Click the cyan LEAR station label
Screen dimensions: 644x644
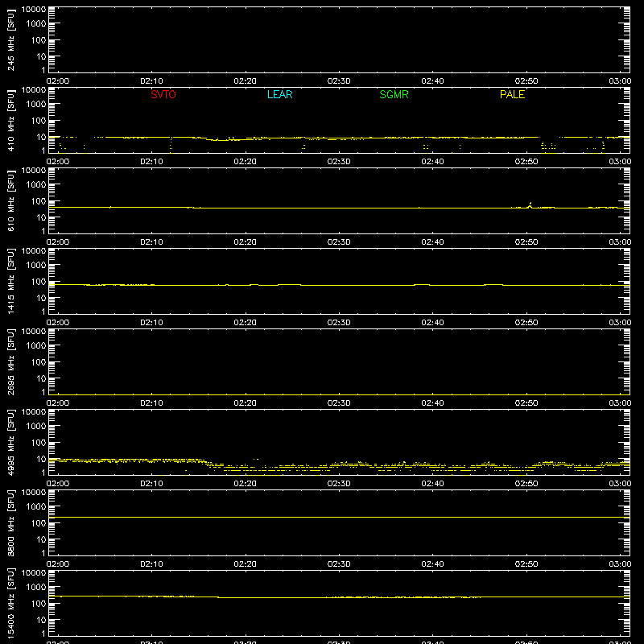(x=279, y=94)
